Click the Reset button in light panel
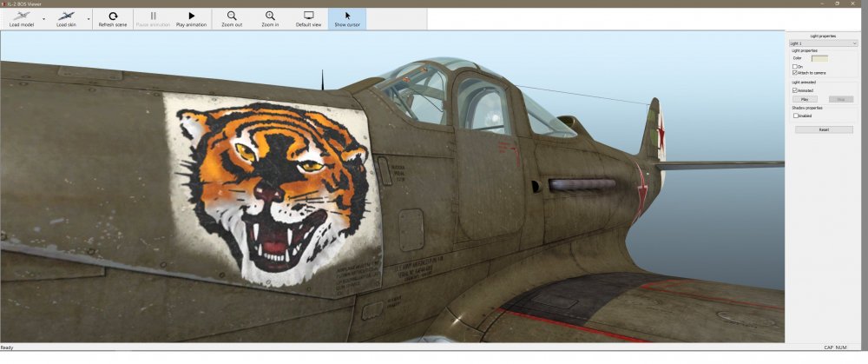This screenshot has width=868, height=364. tap(824, 129)
